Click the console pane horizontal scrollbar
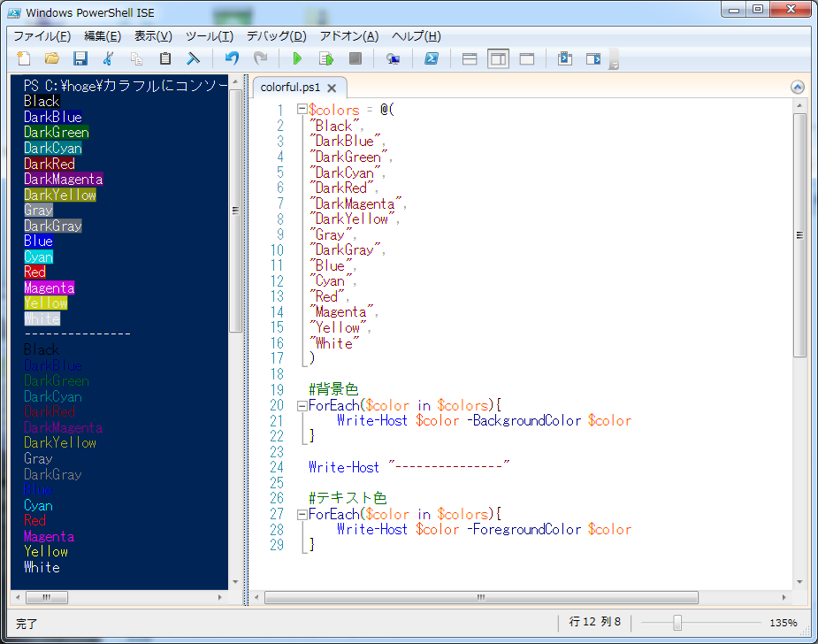818x644 pixels. coord(47,597)
